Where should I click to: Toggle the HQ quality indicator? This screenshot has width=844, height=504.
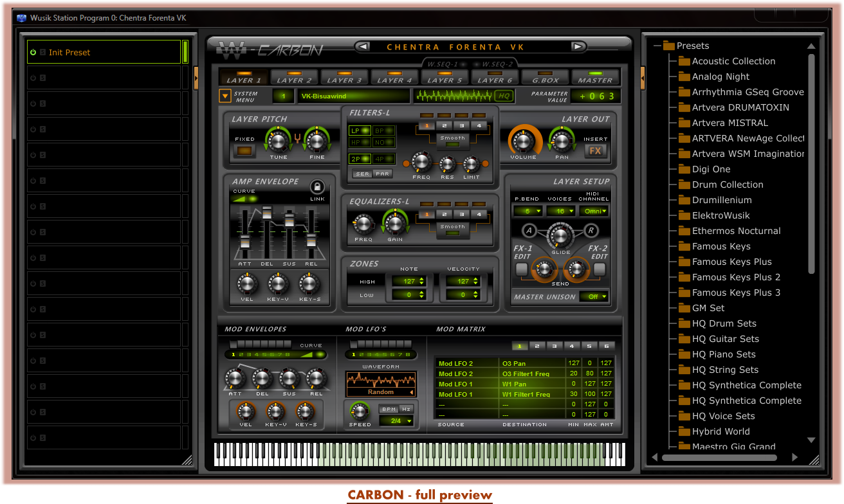point(504,96)
